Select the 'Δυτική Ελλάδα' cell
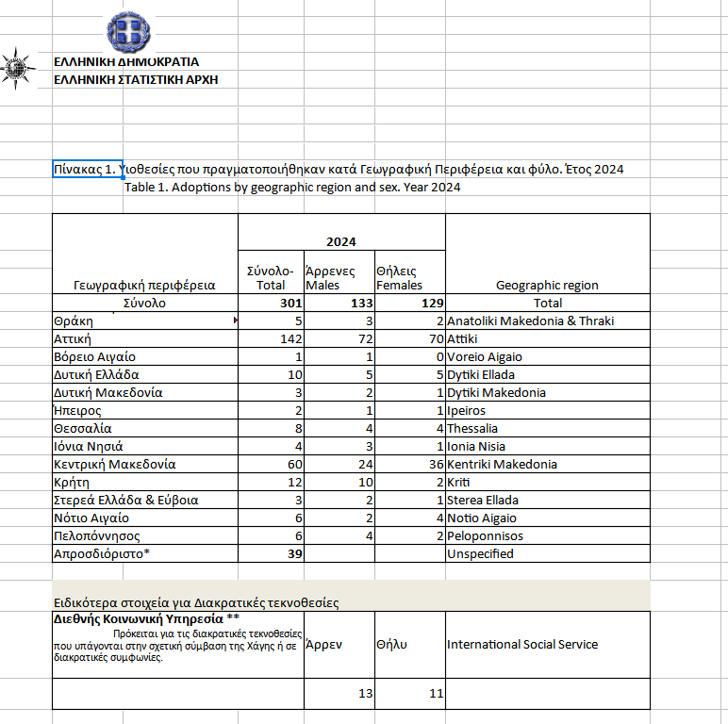Image resolution: width=728 pixels, height=724 pixels. pyautogui.click(x=145, y=374)
